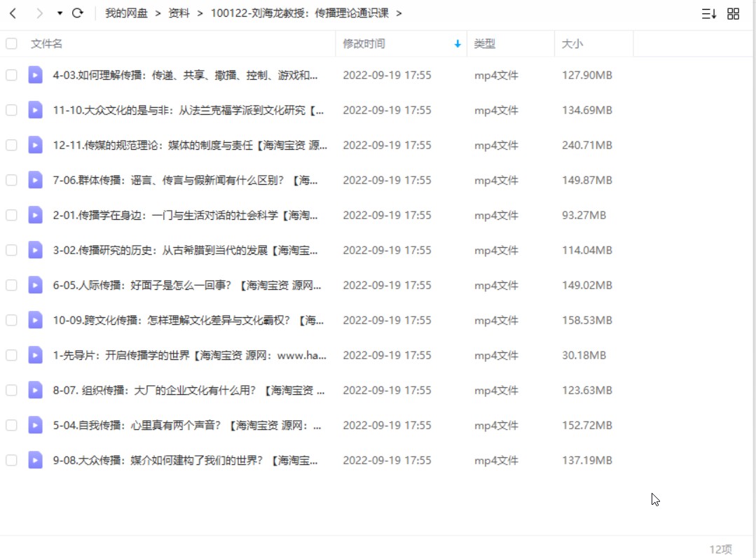Viewport: 756px width, 558px height.
Task: Check the box for 9-08.大众传播
Action: coord(12,460)
